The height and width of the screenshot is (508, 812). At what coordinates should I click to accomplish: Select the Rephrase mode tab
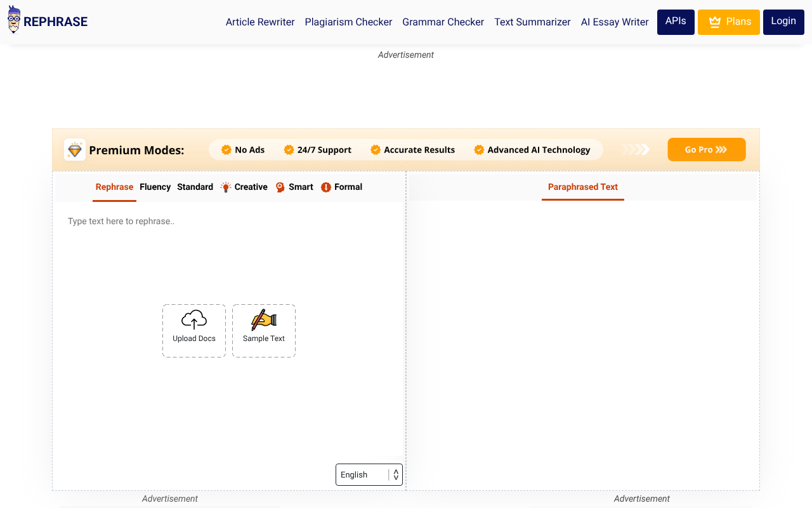114,187
